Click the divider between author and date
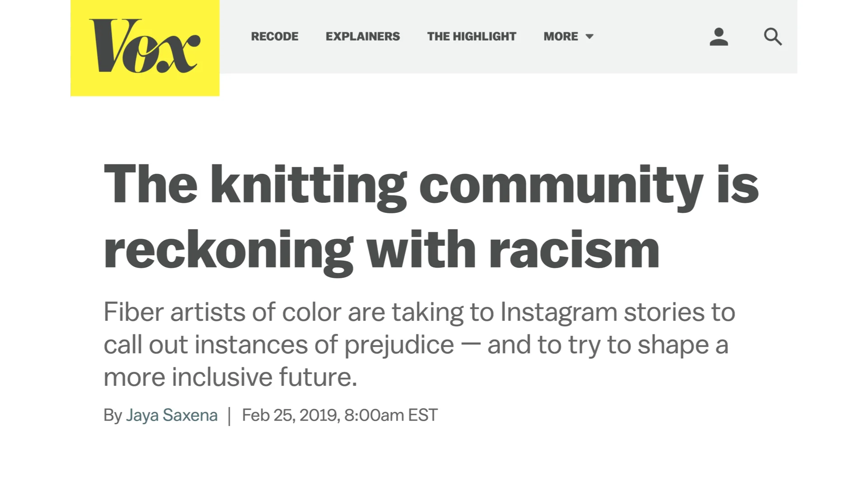Screen dimensions: 868x488 (x=230, y=416)
